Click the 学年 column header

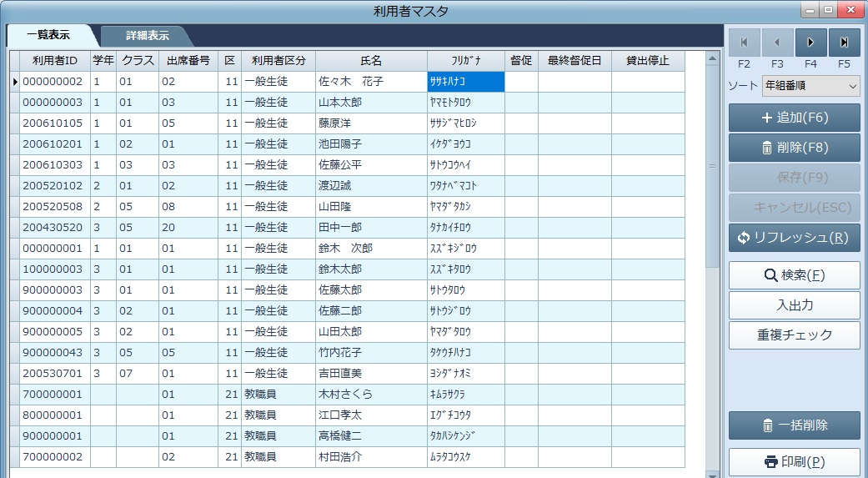coord(103,61)
